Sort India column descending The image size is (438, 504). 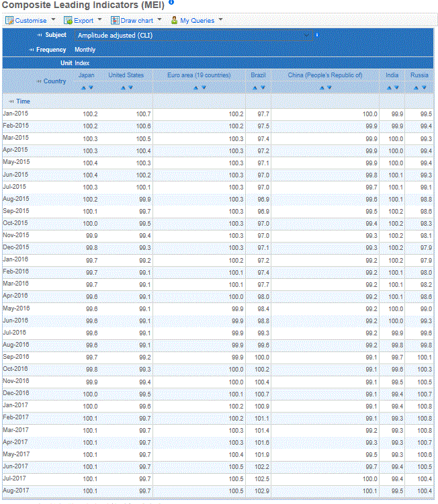click(x=396, y=87)
